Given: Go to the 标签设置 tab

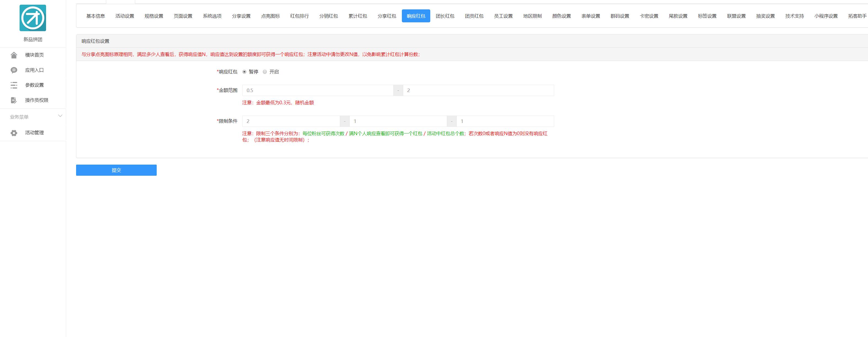Looking at the screenshot, I should click(707, 16).
